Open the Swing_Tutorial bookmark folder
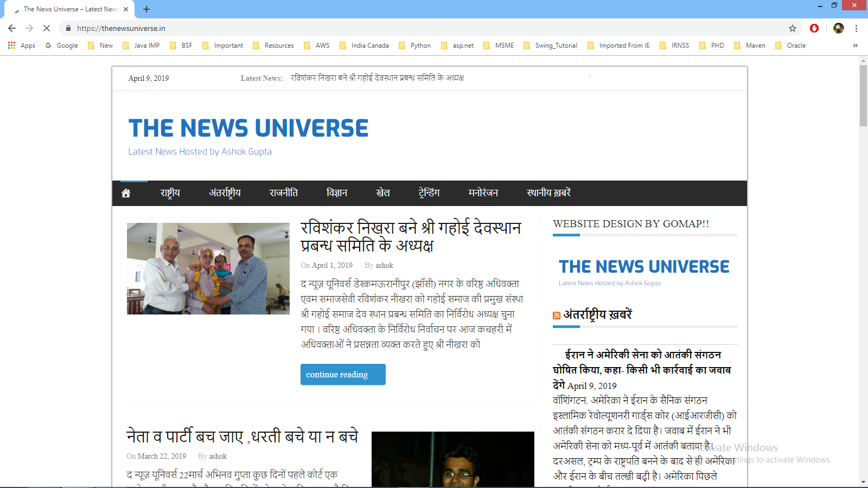The width and height of the screenshot is (868, 488). coord(551,46)
